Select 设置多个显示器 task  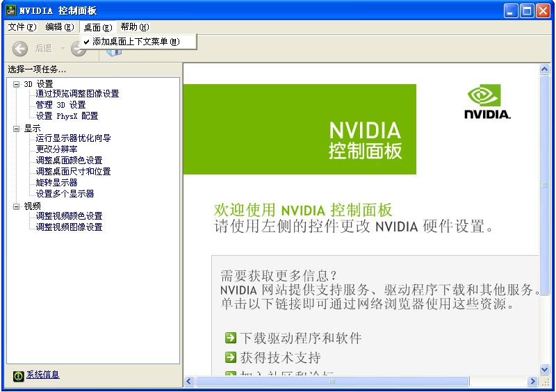point(65,194)
